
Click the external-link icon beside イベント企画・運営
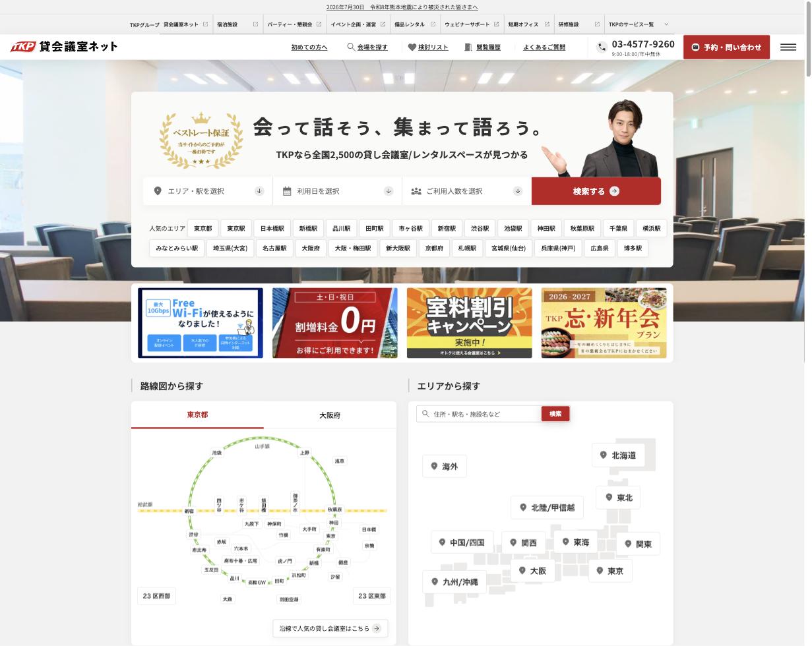click(x=383, y=24)
